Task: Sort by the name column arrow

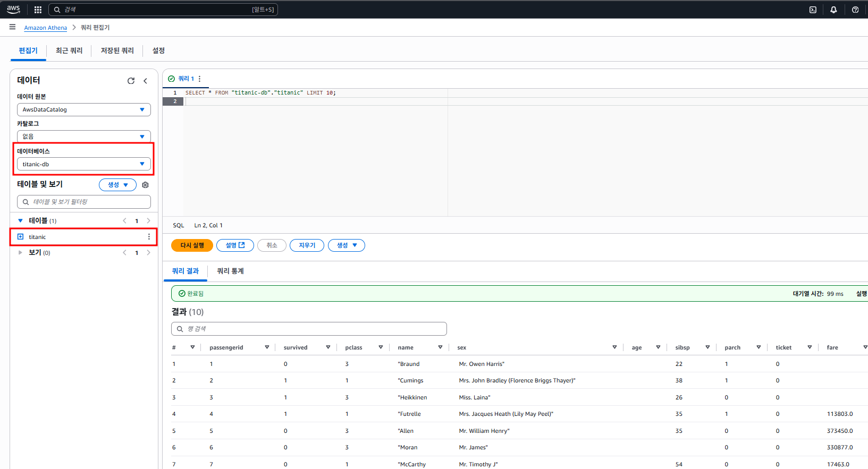Action: 440,347
